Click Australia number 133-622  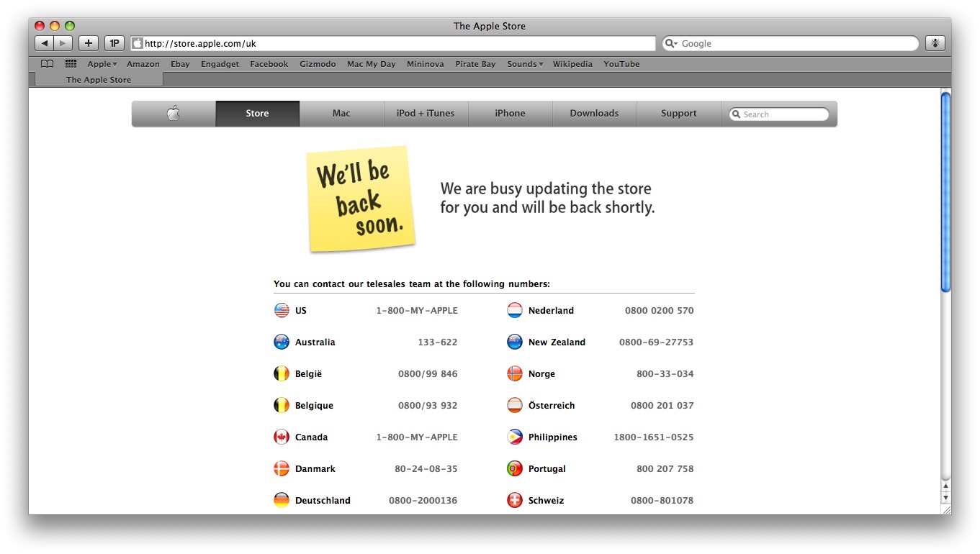point(438,342)
